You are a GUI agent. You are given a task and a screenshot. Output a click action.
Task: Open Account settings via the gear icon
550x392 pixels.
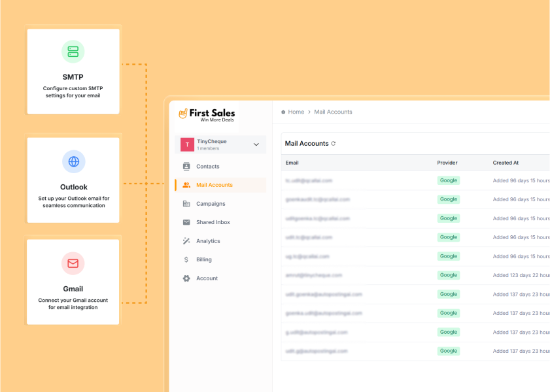click(x=186, y=278)
